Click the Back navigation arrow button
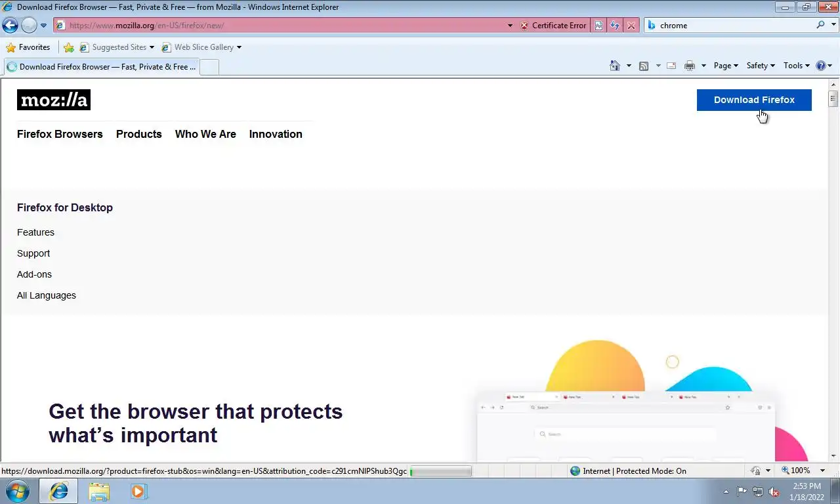 (x=10, y=26)
